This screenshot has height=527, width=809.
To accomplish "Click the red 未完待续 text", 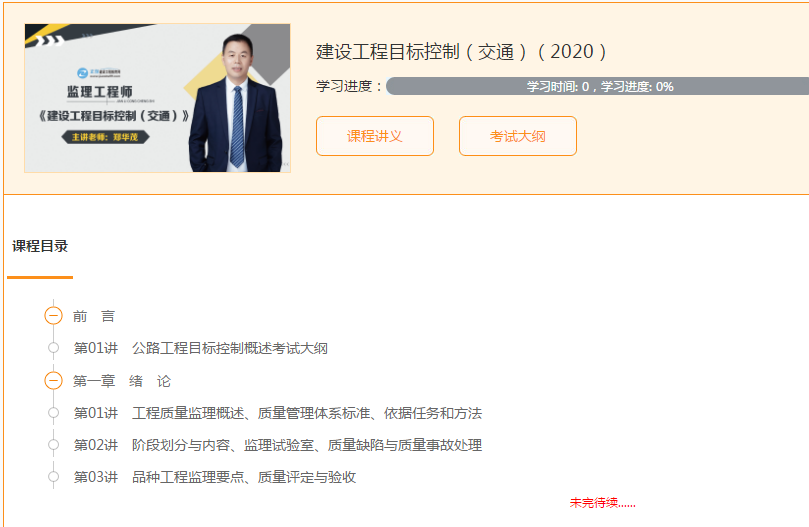I will point(602,503).
